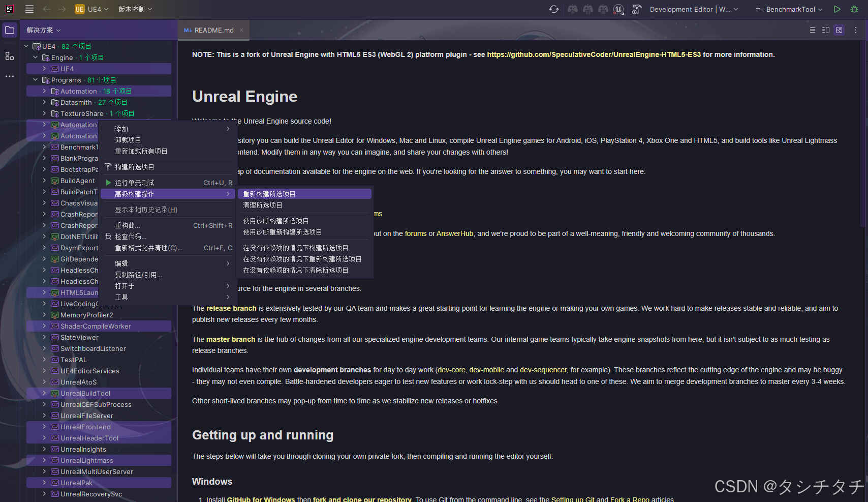This screenshot has width=868, height=502.
Task: Click the RD logo in the top-left corner
Action: point(9,9)
